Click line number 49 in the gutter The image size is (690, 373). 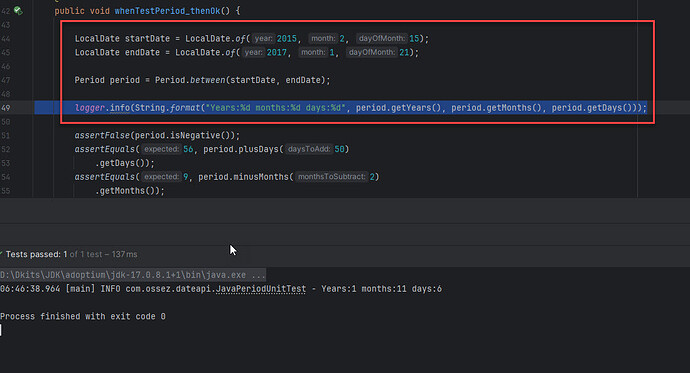[6, 108]
